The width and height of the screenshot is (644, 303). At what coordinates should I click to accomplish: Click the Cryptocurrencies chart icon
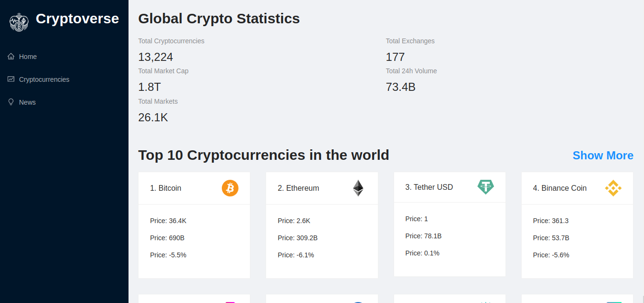pos(11,79)
